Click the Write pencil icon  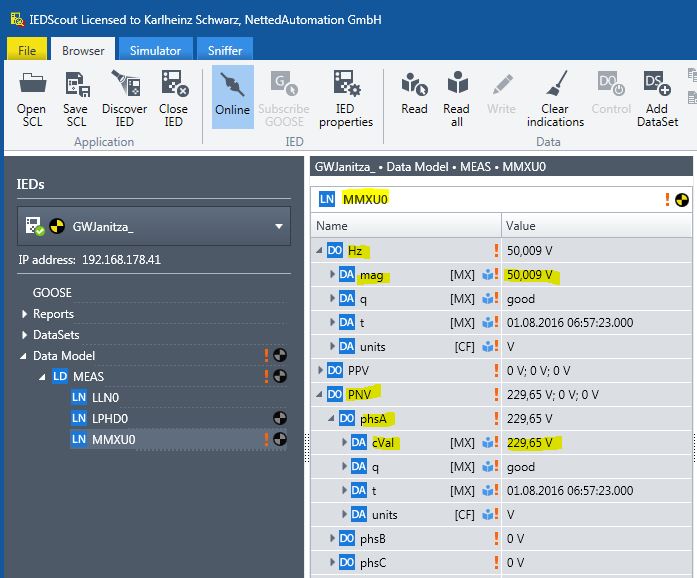click(503, 84)
